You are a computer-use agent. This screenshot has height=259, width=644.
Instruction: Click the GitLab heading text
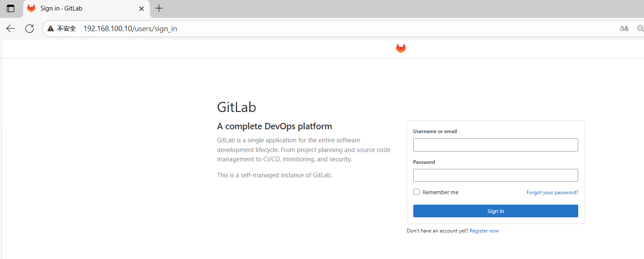237,107
